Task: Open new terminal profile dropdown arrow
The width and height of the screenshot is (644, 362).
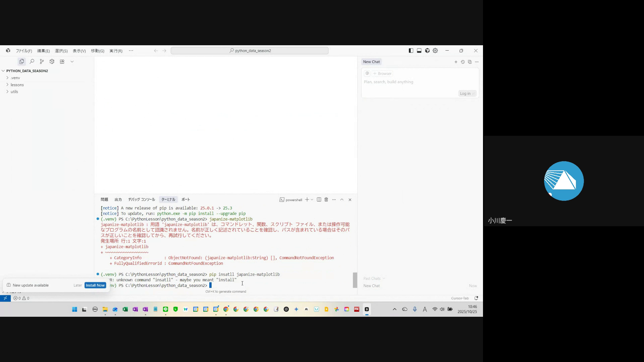Action: point(312,200)
